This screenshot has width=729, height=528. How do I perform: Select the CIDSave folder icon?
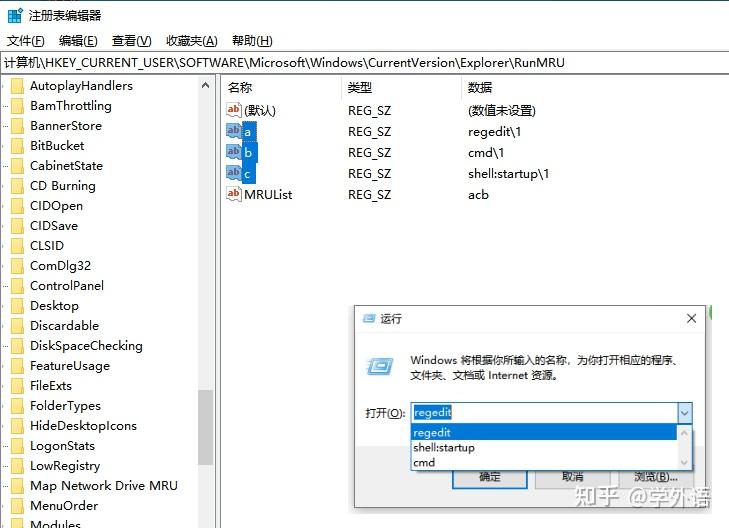pyautogui.click(x=17, y=226)
